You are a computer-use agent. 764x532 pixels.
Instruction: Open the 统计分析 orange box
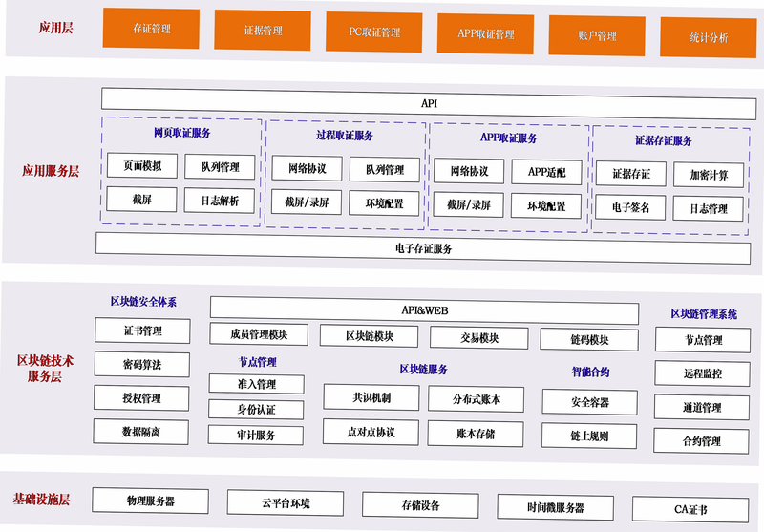(x=709, y=37)
